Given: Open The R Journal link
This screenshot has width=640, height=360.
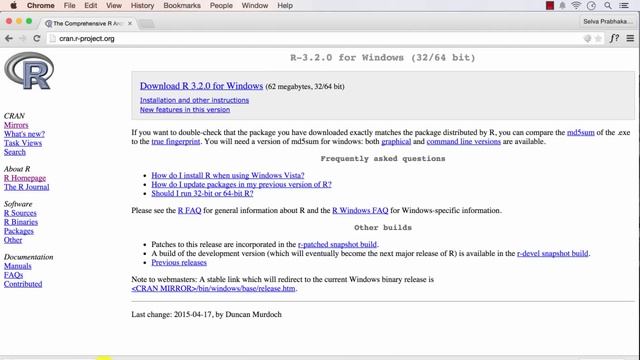Looking at the screenshot, I should point(27,187).
